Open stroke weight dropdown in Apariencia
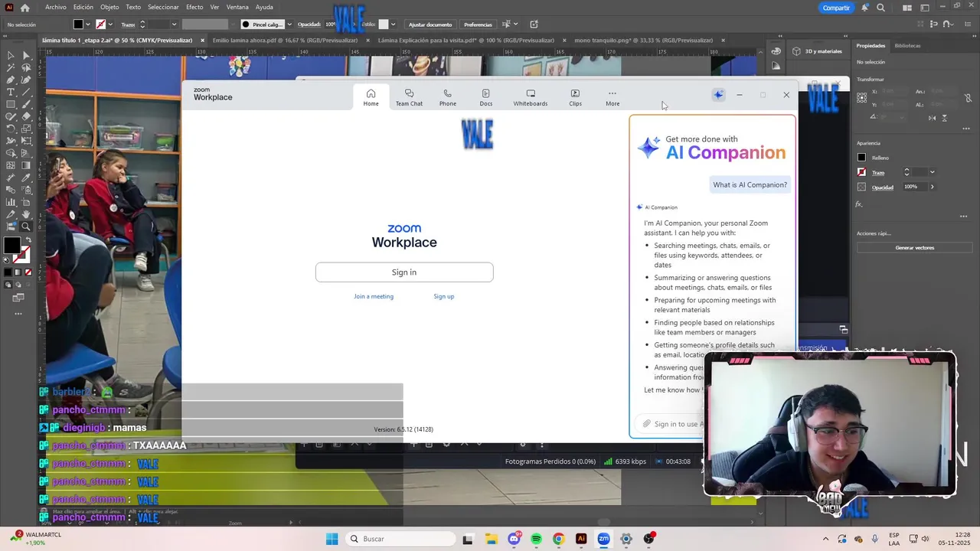980x551 pixels. (x=932, y=172)
